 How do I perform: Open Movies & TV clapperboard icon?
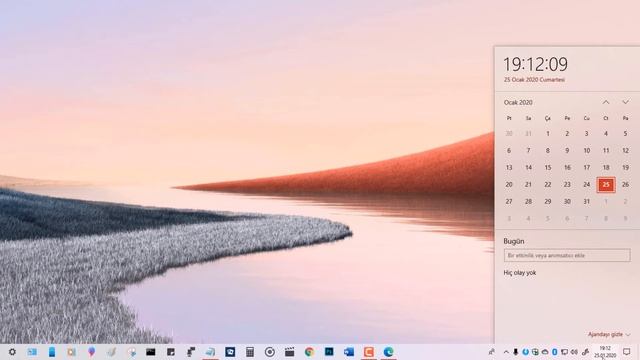click(289, 352)
